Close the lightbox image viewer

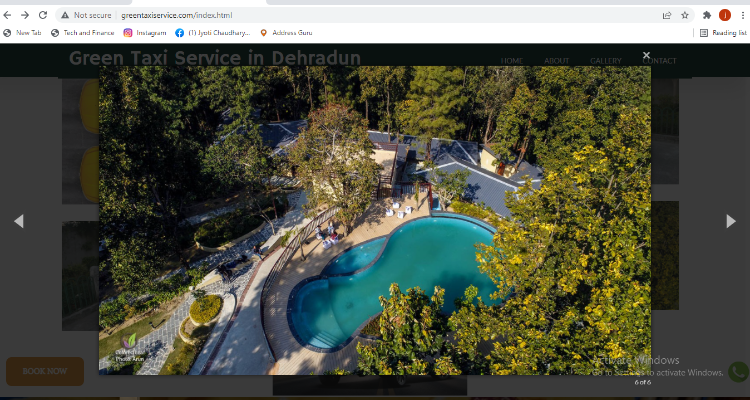coord(646,55)
